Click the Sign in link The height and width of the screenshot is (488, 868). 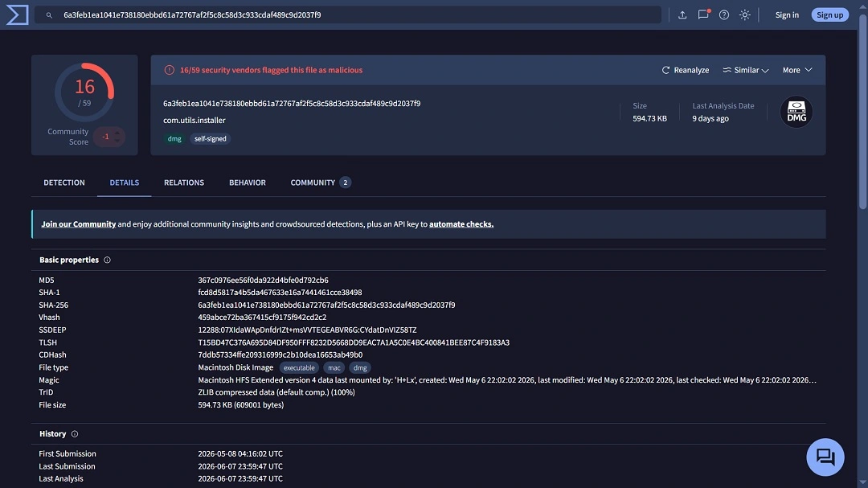(x=787, y=15)
